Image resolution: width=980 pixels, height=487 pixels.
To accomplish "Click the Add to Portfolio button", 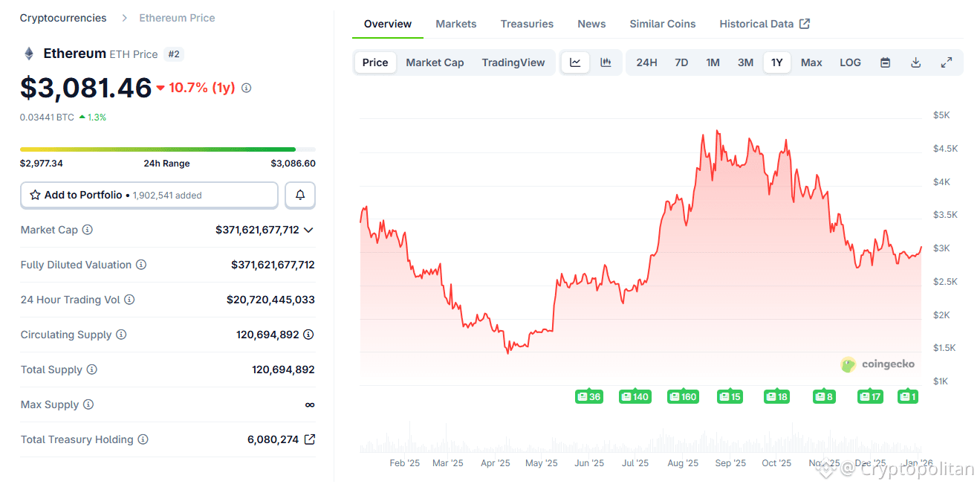I will (149, 195).
